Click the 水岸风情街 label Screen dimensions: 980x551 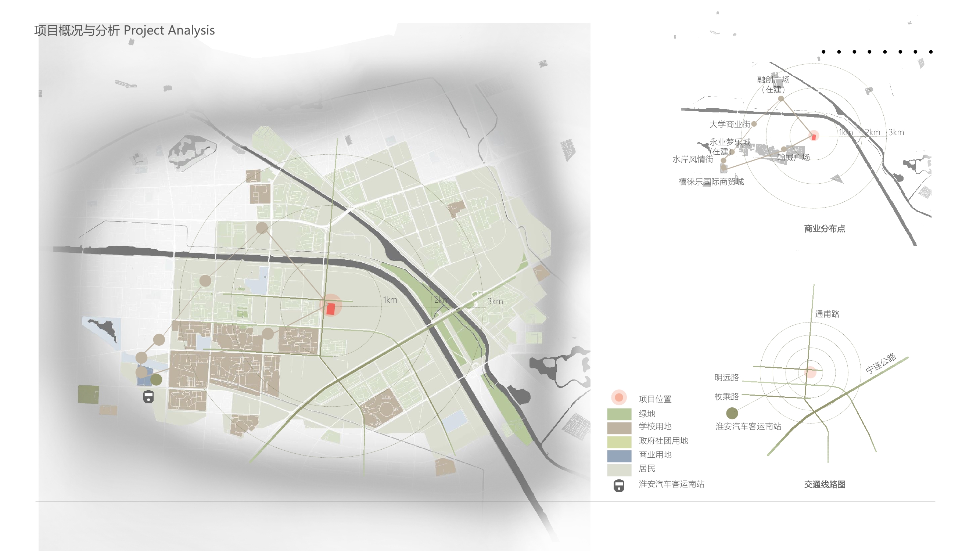coord(692,159)
